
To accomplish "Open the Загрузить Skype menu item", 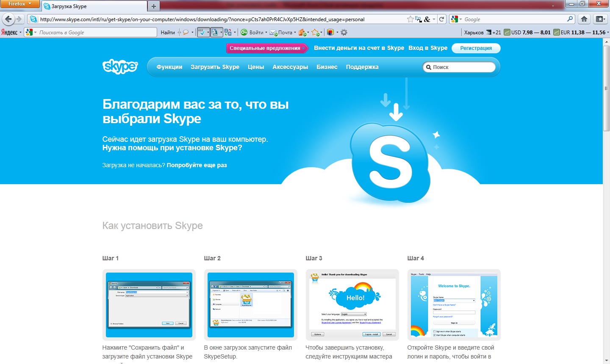I will click(215, 67).
